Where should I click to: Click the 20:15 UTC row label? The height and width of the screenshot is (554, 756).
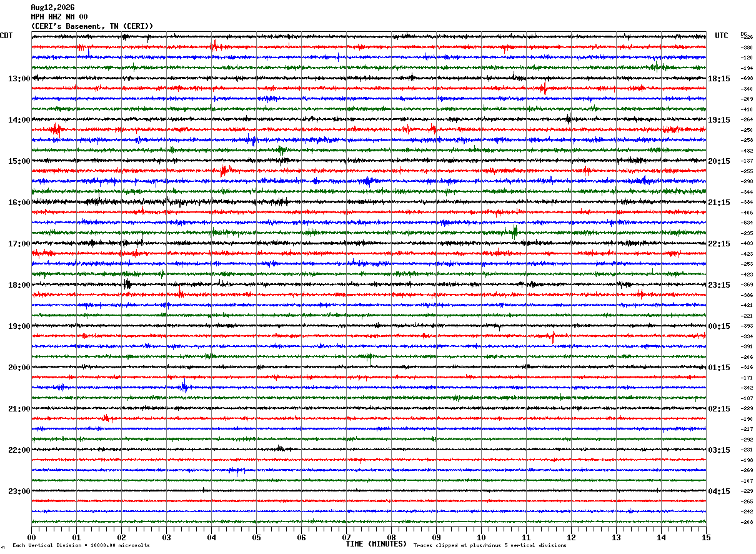point(719,161)
